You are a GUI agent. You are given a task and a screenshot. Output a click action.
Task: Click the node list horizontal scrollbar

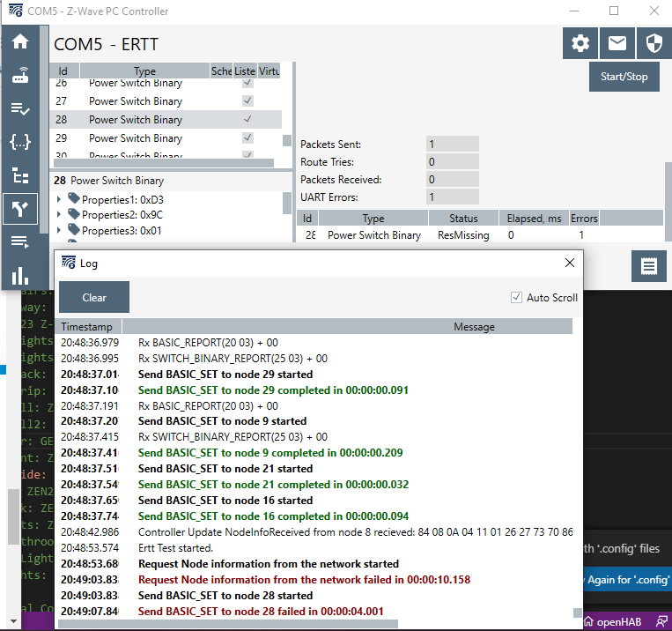(164, 163)
